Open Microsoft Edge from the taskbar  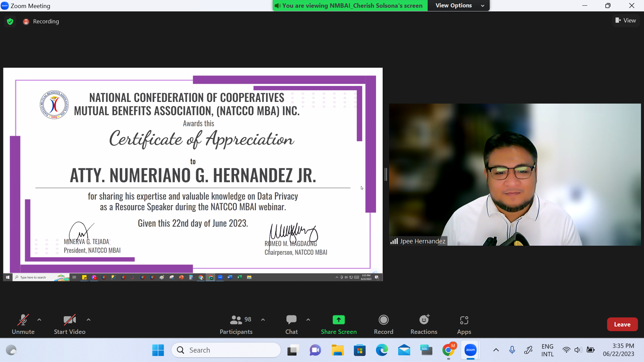point(382,350)
